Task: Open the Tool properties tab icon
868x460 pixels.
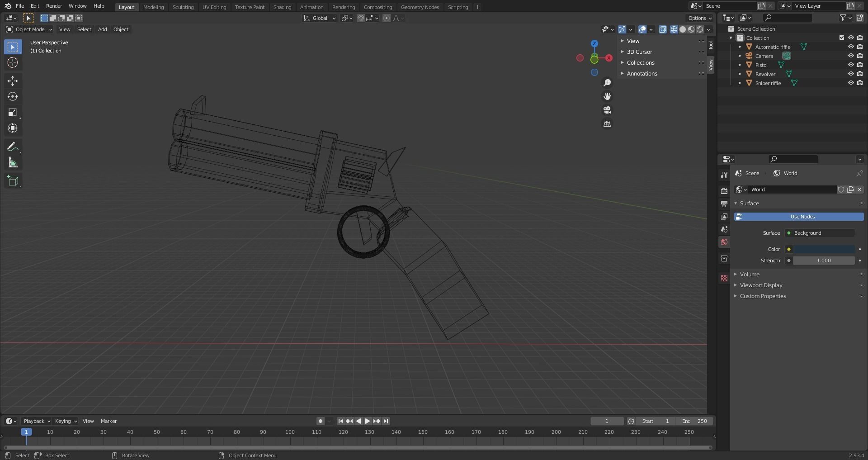Action: (724, 175)
